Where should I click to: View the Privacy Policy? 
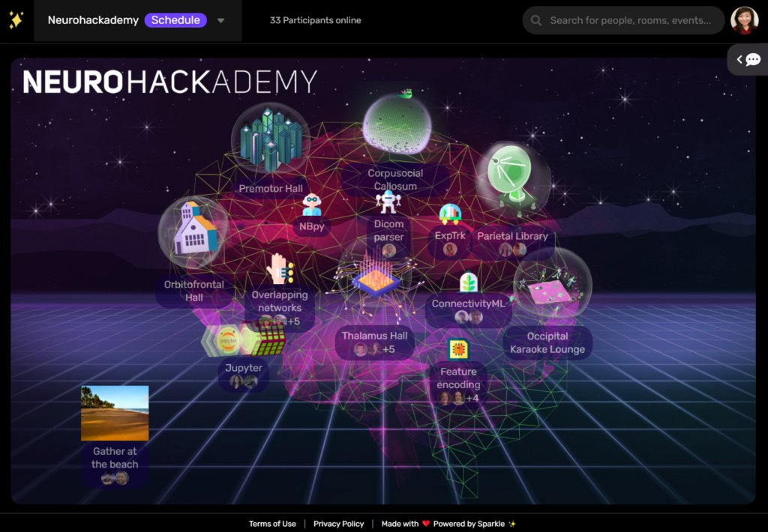[x=338, y=524]
